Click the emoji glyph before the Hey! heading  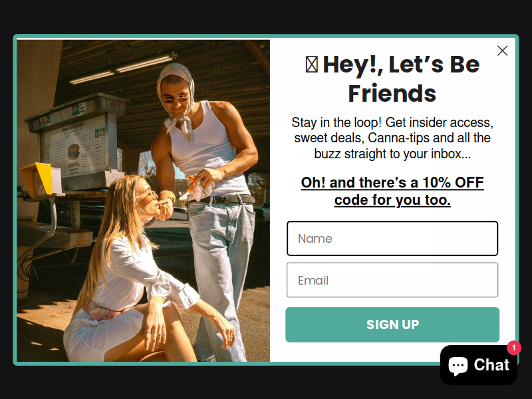(x=311, y=65)
